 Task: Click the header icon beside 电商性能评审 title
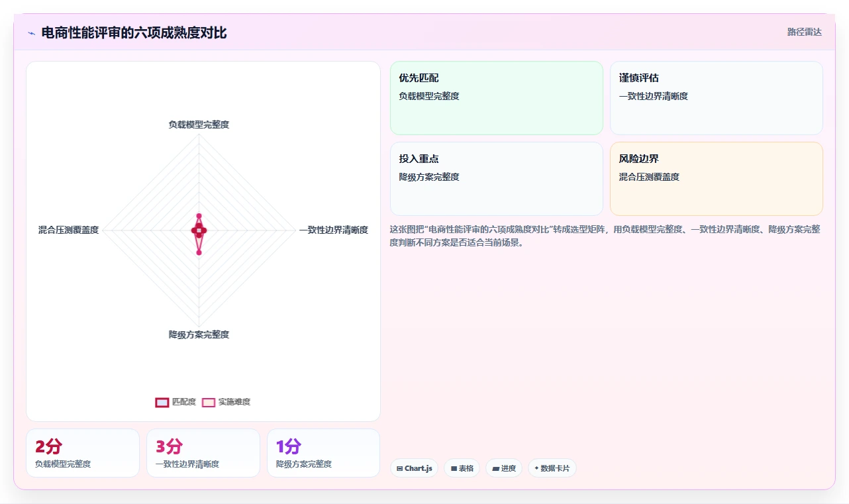click(x=32, y=33)
